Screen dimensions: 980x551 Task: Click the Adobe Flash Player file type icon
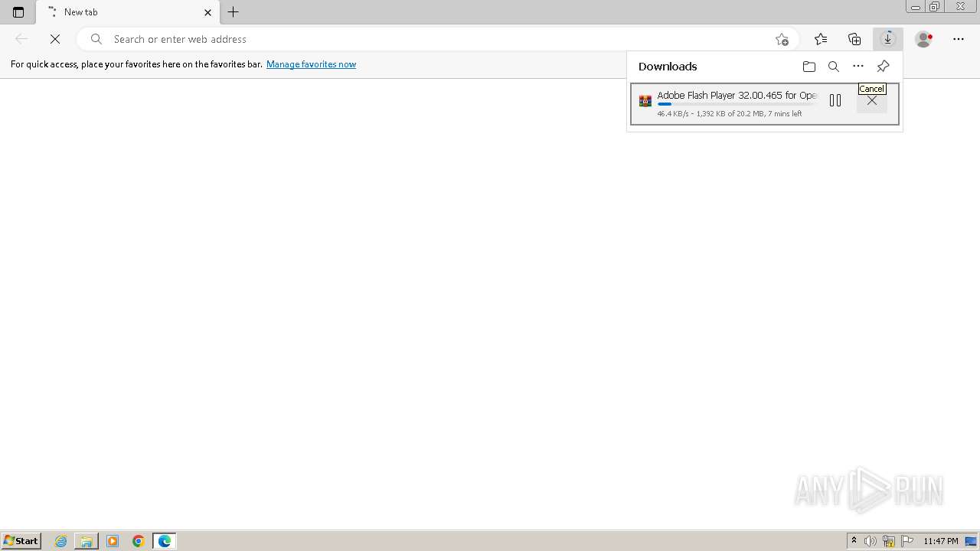click(x=645, y=101)
